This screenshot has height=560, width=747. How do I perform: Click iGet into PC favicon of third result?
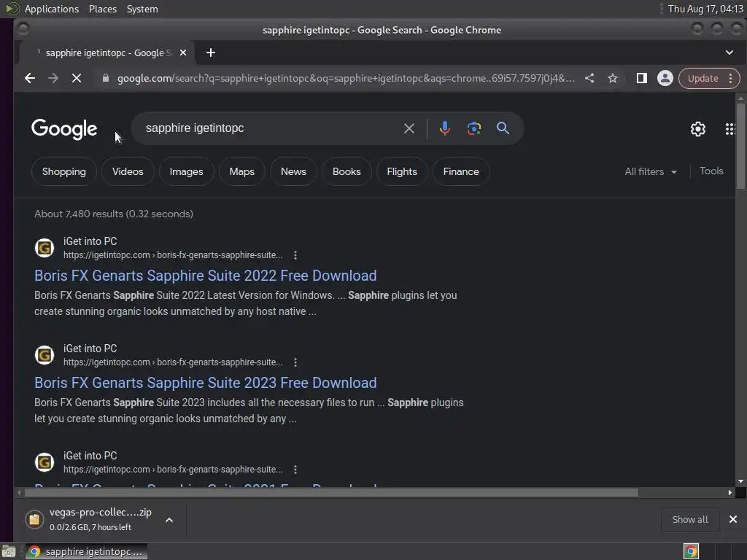[44, 462]
